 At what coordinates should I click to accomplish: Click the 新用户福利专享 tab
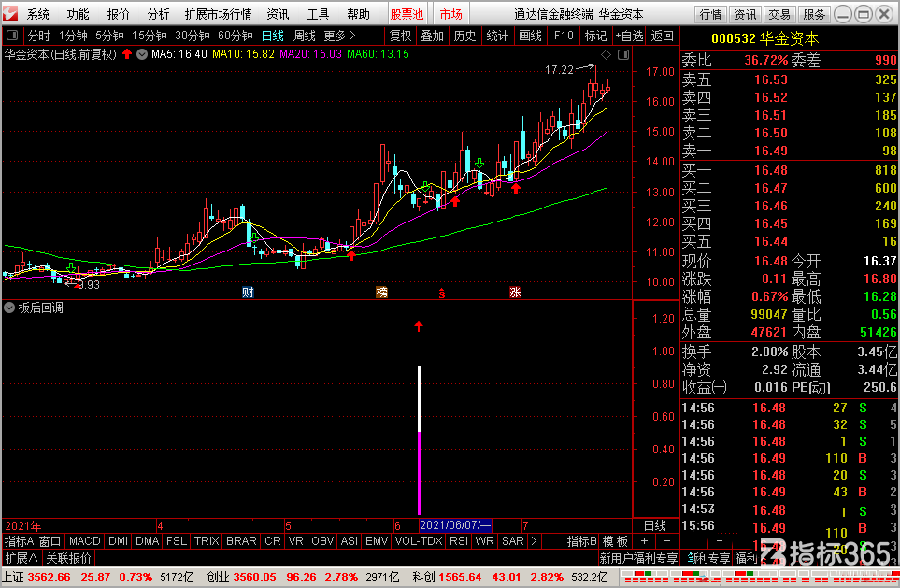638,558
